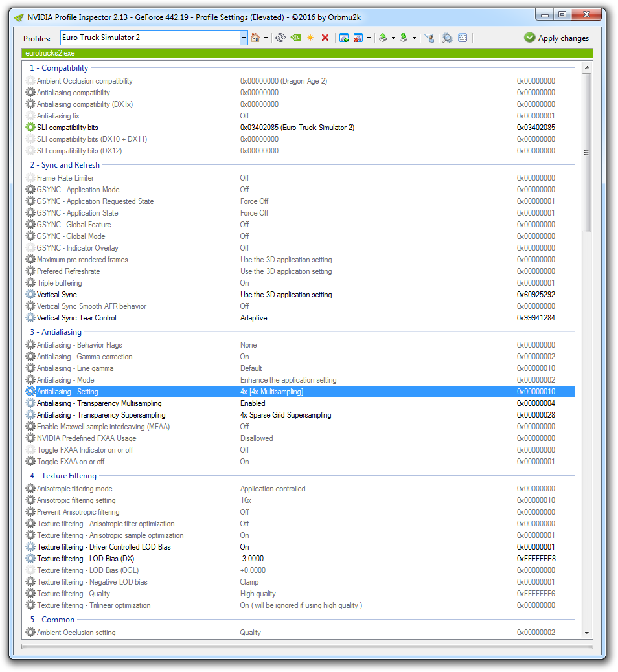Click the green eurotrucks2.exe application bar

point(307,53)
